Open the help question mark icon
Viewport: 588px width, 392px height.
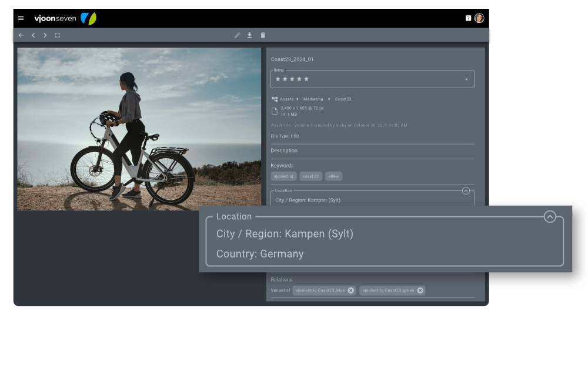pos(468,18)
